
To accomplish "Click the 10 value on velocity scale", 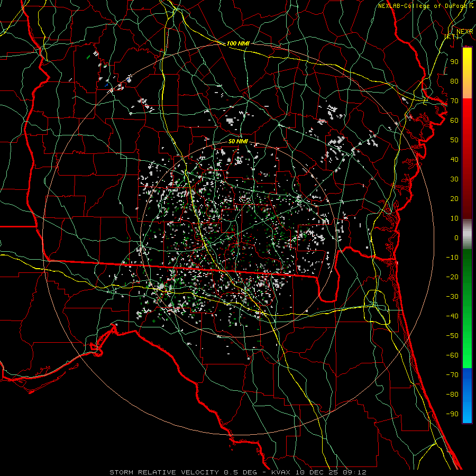I will click(x=454, y=218).
